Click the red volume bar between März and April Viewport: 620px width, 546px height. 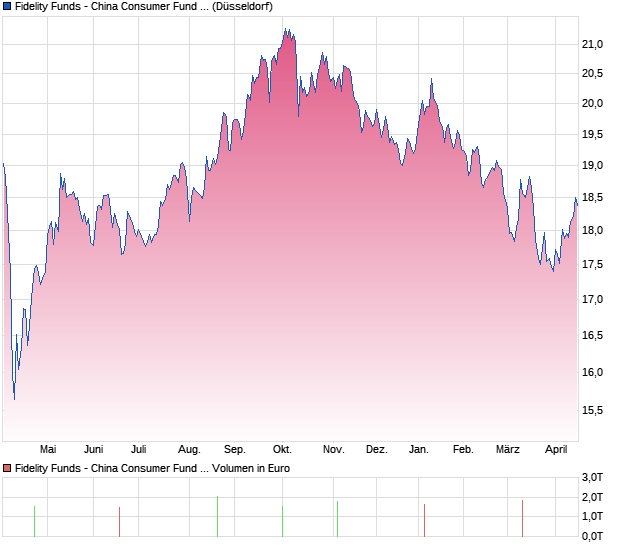tap(522, 519)
